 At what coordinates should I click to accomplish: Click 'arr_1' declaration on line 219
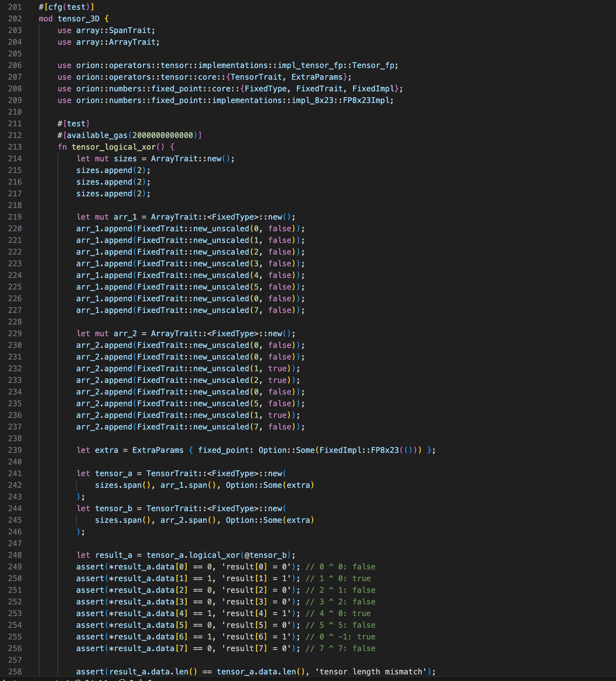(x=125, y=217)
